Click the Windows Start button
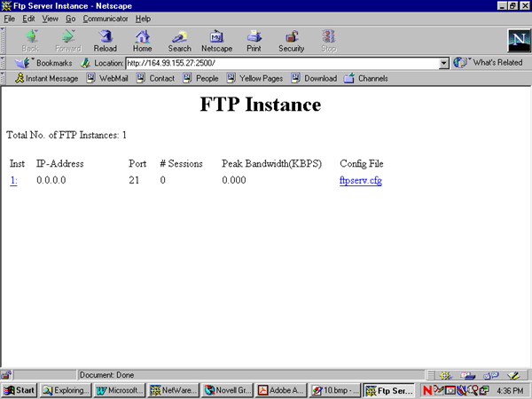Viewport: 532px width, 399px height. pyautogui.click(x=20, y=390)
